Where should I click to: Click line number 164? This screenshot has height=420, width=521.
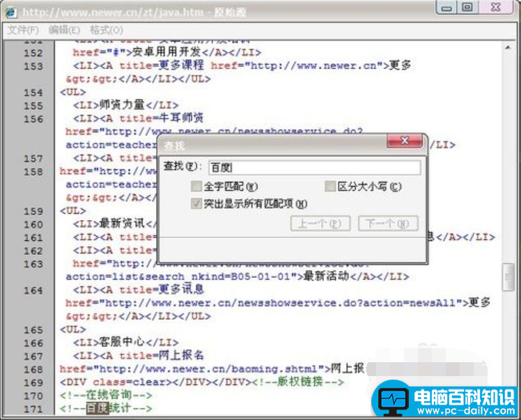coord(33,290)
